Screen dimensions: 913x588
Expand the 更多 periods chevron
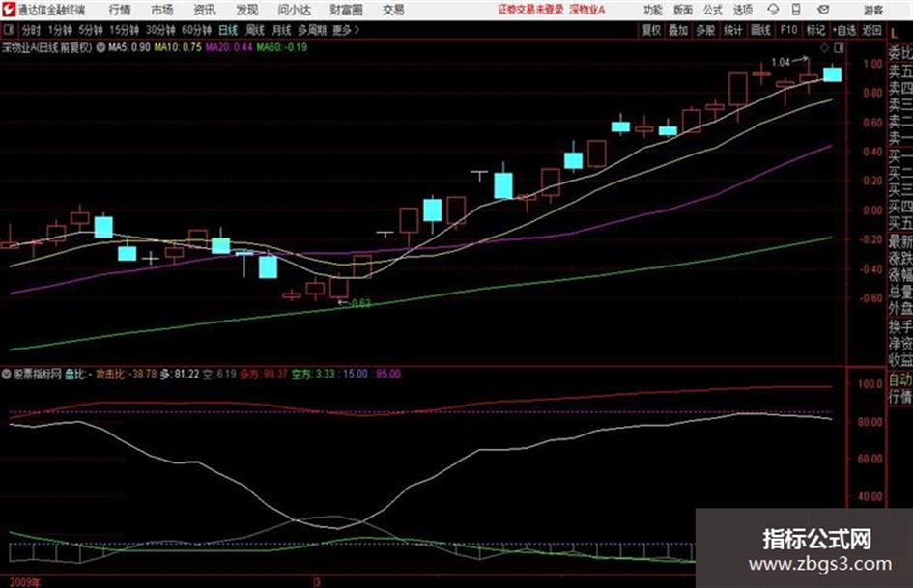357,30
